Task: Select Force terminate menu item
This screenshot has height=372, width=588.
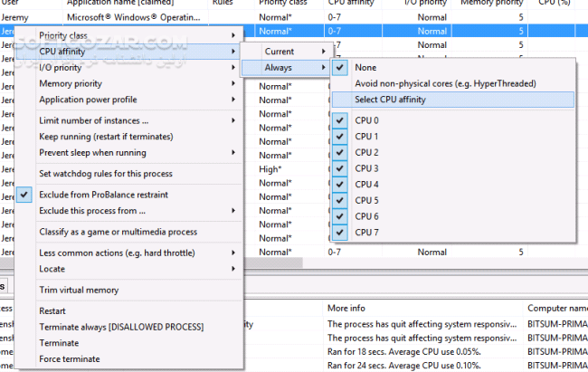Action: 70,359
